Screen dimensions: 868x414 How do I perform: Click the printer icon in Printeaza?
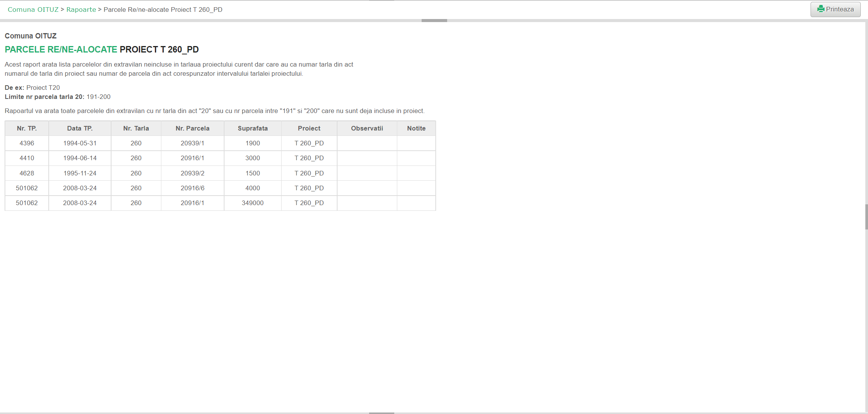(x=821, y=9)
